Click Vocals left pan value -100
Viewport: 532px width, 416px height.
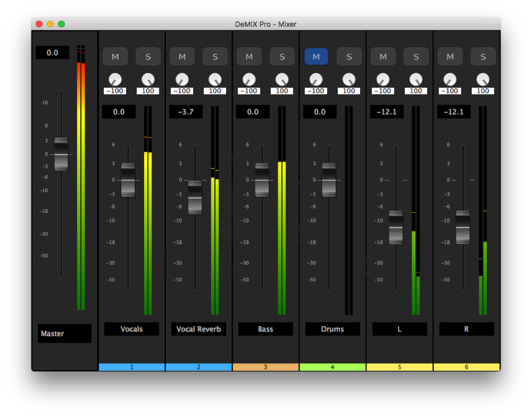(x=115, y=91)
